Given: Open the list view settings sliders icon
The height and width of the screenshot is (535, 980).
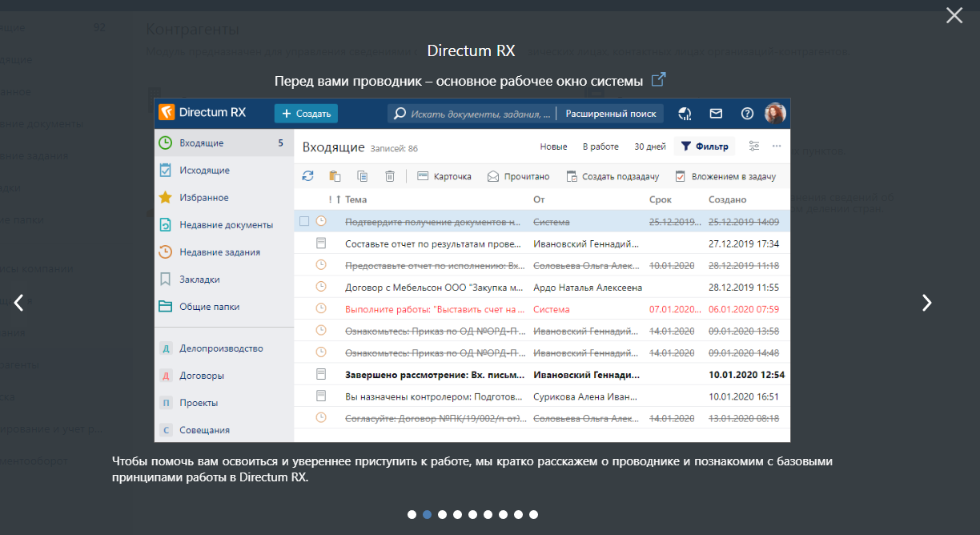Looking at the screenshot, I should 753,147.
